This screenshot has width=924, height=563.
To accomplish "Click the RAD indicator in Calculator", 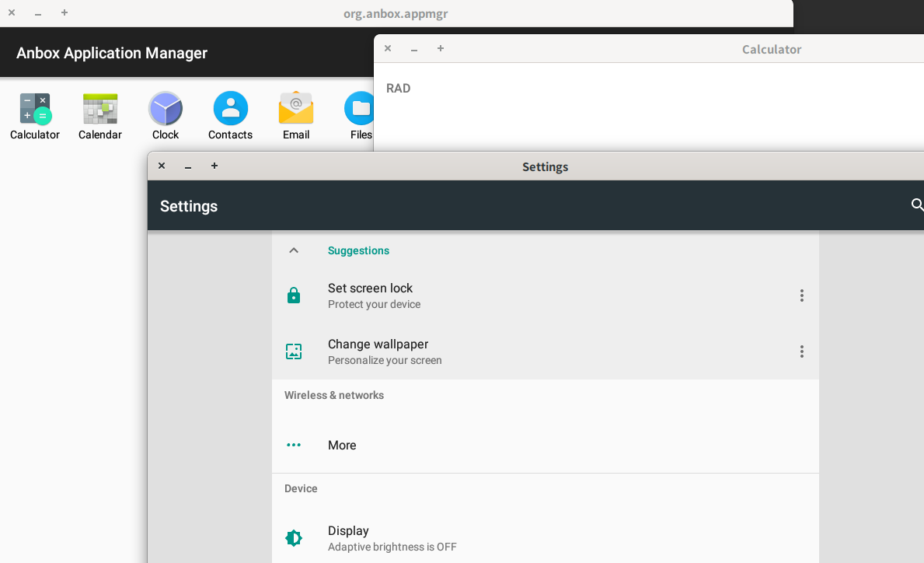I will [x=398, y=88].
